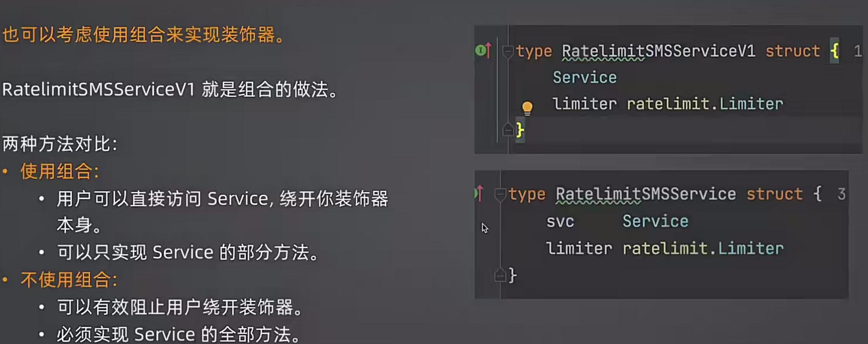Click the red arrow gutter icon beside RatelimitSMSService
This screenshot has height=344, width=868.
coord(479,193)
